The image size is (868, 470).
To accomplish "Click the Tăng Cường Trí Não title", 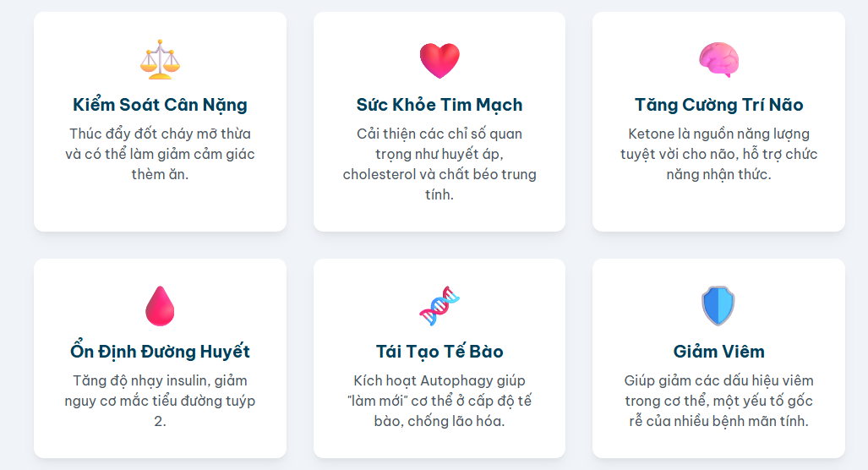I will pos(718,105).
